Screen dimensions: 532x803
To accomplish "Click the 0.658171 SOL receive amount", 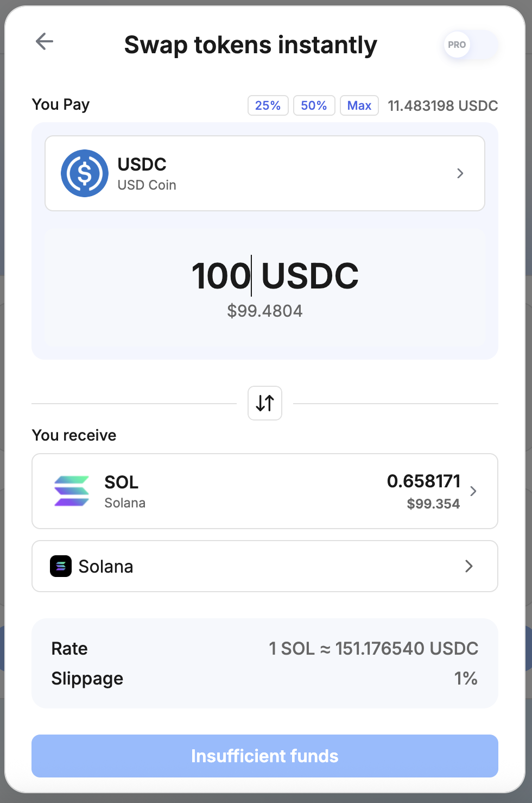I will [x=423, y=481].
